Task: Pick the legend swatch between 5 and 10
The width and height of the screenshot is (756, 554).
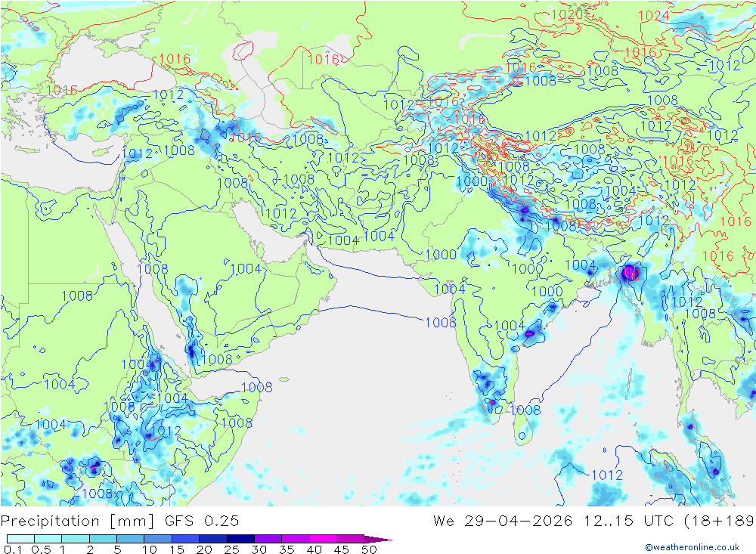Action: coord(130,539)
